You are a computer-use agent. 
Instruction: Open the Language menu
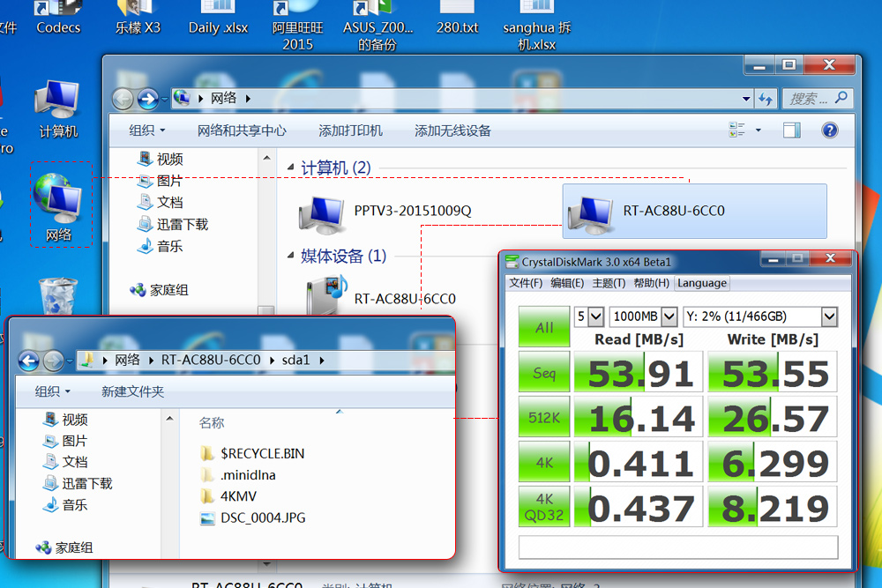(702, 283)
